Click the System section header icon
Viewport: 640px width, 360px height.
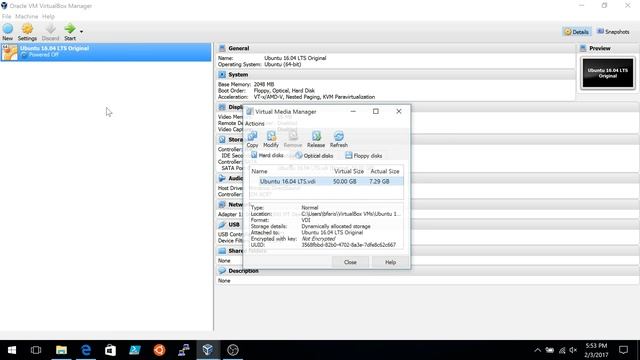click(222, 75)
